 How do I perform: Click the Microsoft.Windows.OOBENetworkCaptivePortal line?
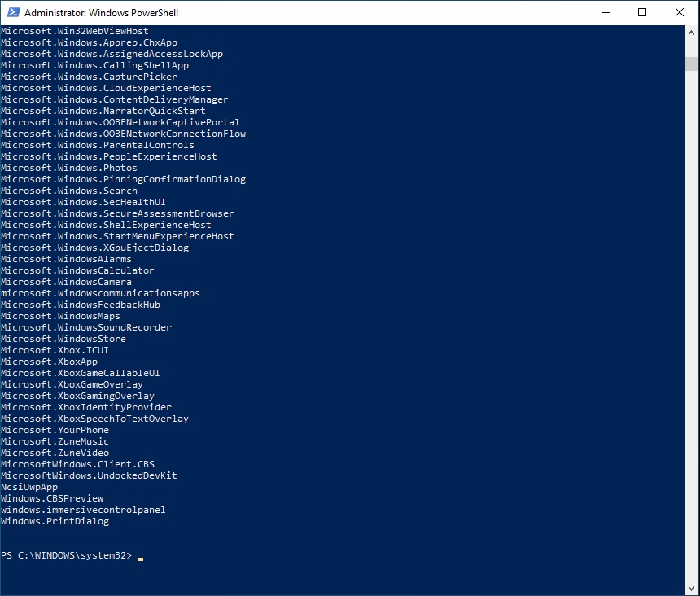120,122
